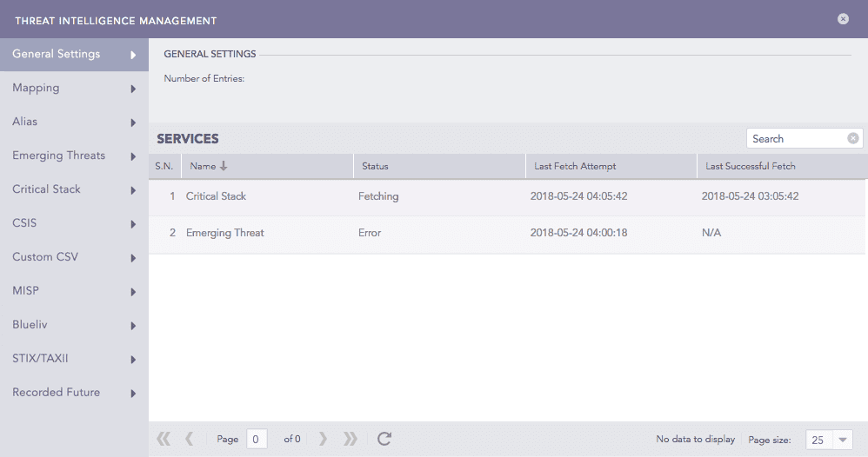Open the Alias section

pos(74,122)
